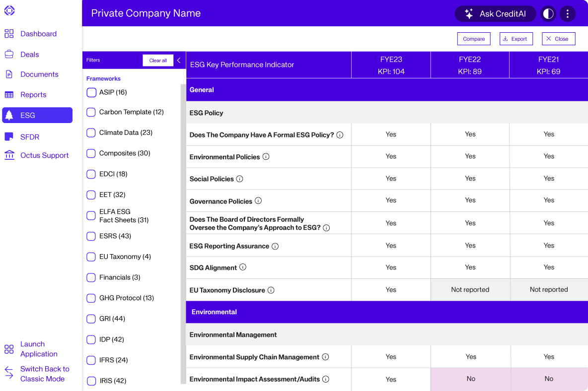Screen dimensions: 588x391
Task: Toggle the dark mode contrast icon
Action: click(548, 14)
